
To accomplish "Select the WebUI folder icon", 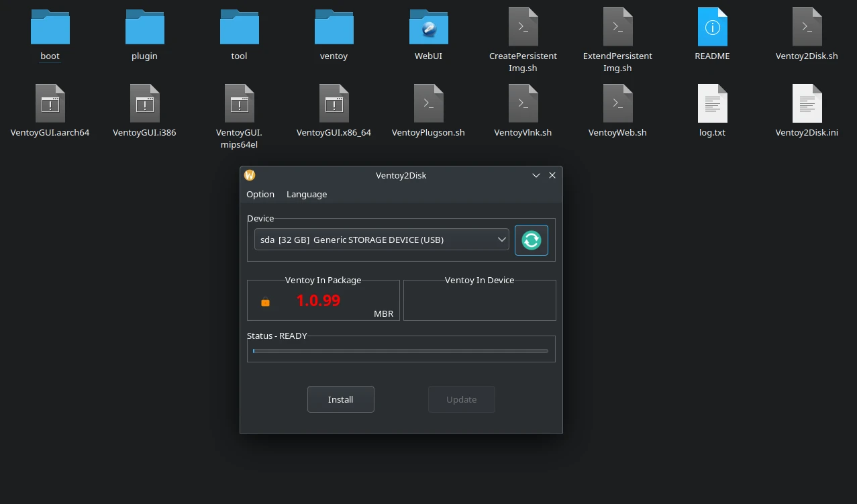I will (x=429, y=27).
